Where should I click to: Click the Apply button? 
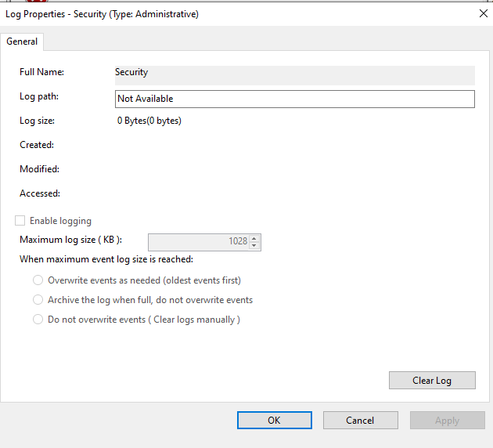(447, 421)
